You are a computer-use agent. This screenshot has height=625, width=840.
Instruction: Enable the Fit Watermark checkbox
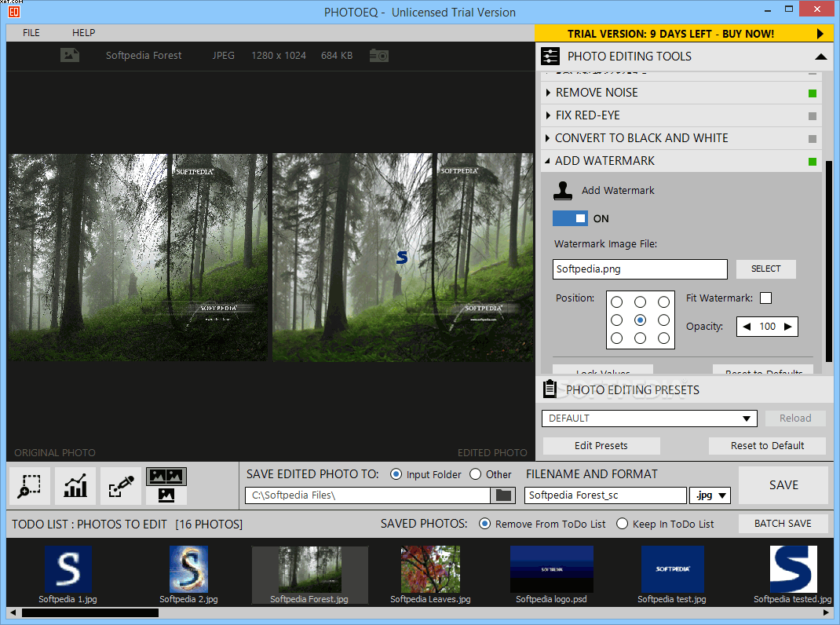click(766, 298)
